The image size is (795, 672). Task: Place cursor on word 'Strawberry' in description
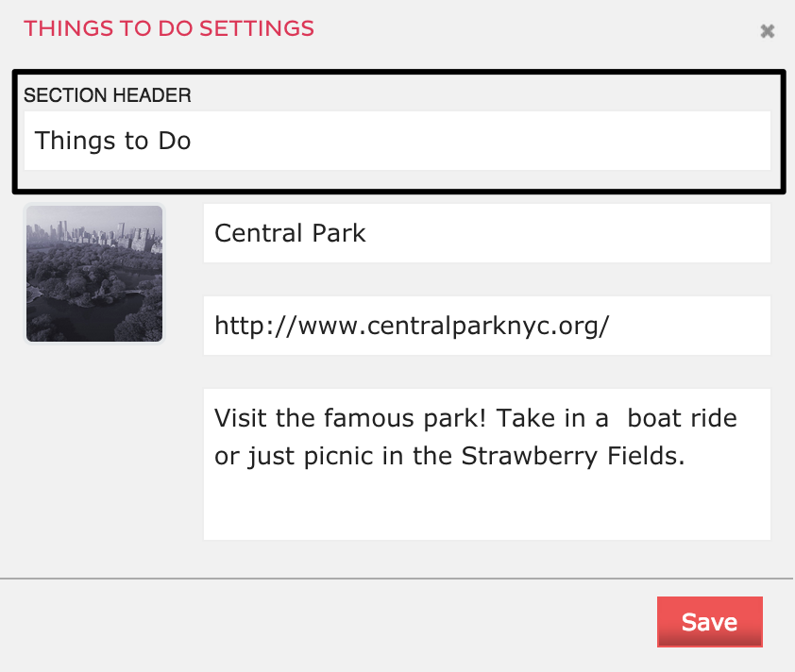pos(520,457)
